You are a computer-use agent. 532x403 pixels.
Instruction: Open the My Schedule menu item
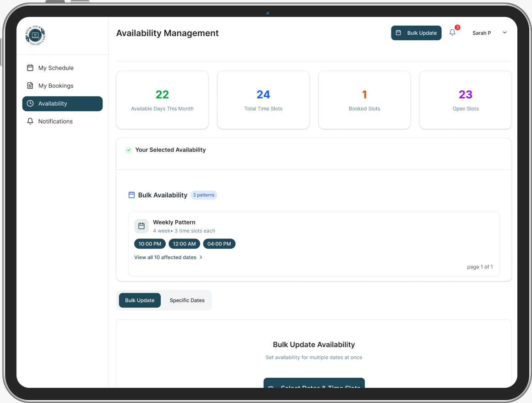tap(62, 68)
